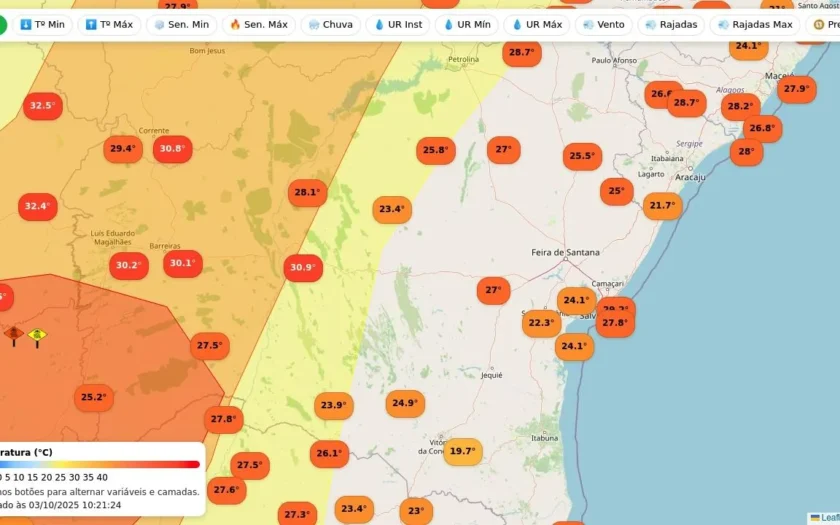Show the Sen. Máx fire icon layer
840x525 pixels.
[x=259, y=25]
